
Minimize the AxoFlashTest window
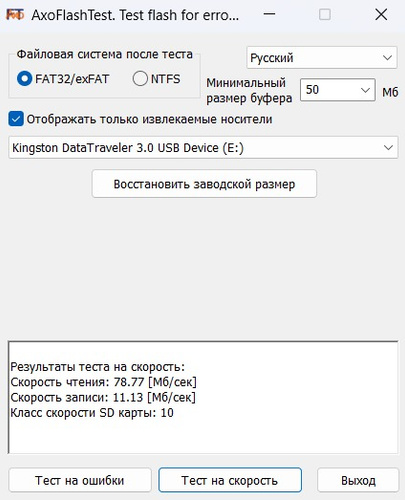click(x=269, y=15)
